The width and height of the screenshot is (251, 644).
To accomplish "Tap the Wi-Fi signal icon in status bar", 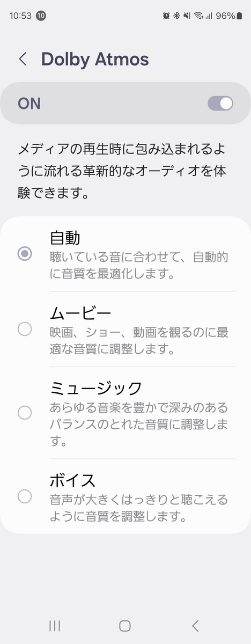I will point(198,16).
